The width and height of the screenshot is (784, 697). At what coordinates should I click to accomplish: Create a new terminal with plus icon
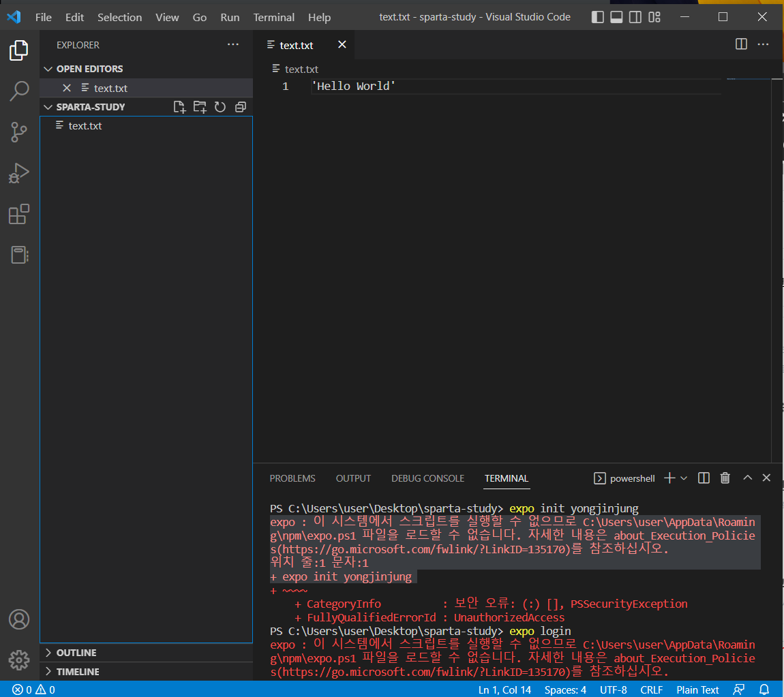[669, 478]
